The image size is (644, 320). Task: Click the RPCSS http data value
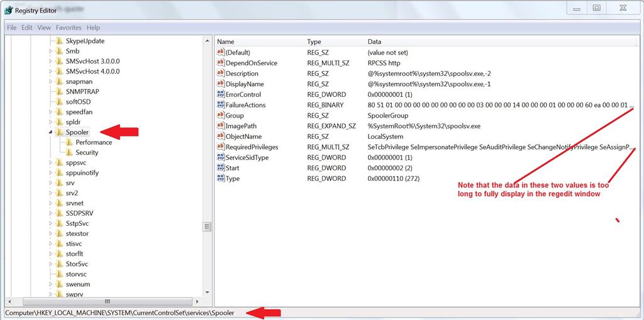[384, 63]
